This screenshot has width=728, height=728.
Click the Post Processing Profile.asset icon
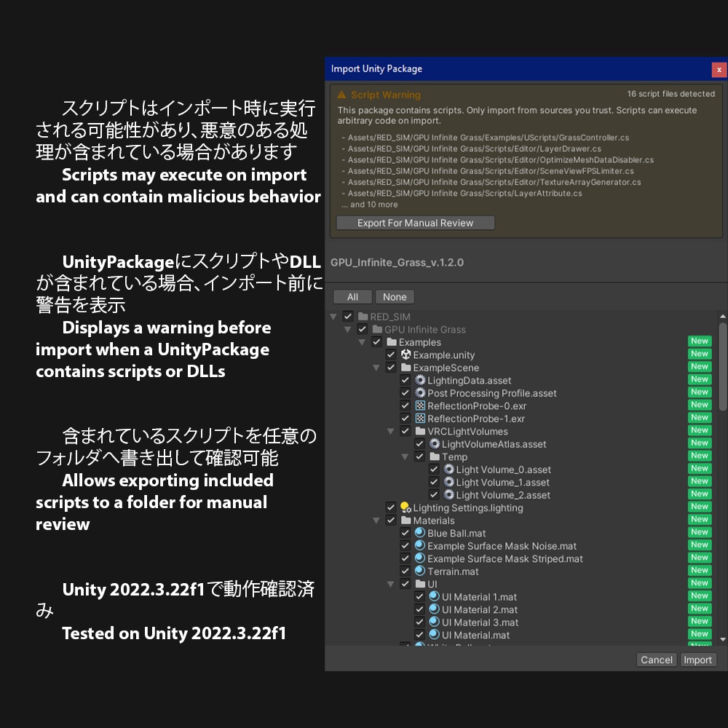[420, 393]
